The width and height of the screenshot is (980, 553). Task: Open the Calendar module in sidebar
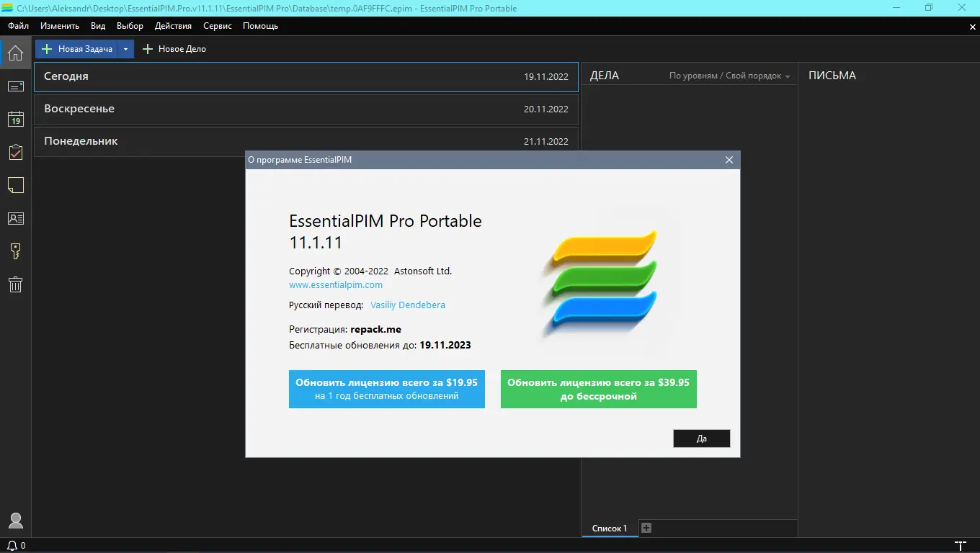click(15, 120)
